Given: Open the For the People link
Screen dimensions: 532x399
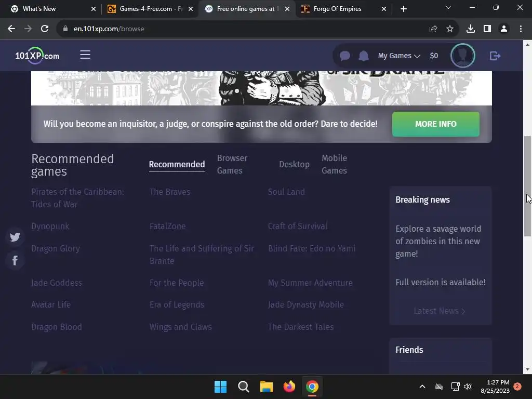Looking at the screenshot, I should click(x=177, y=283).
